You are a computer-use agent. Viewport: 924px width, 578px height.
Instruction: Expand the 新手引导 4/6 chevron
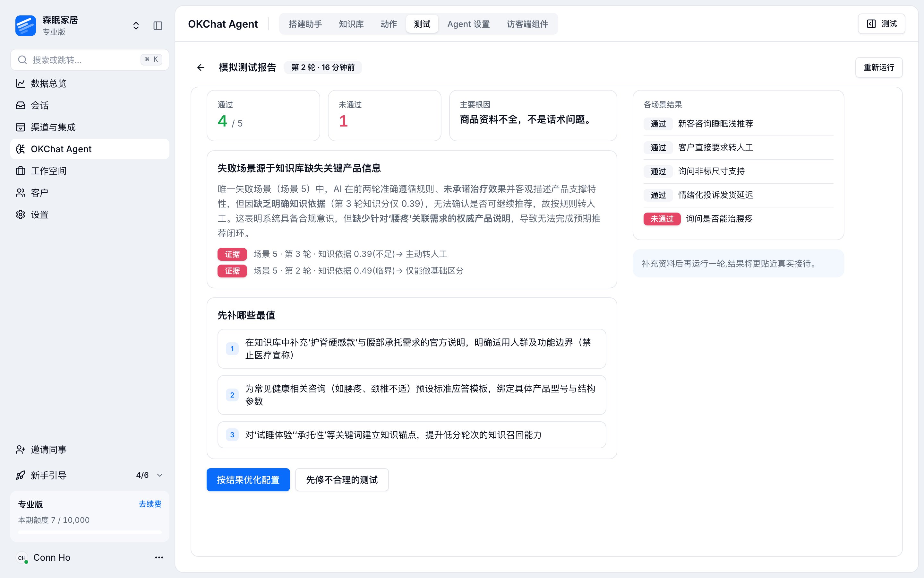coord(160,475)
